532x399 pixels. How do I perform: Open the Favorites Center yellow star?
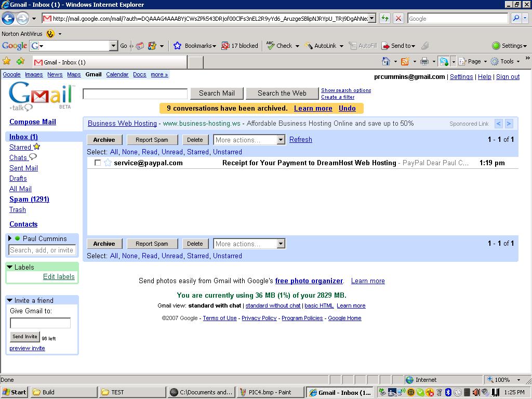[x=6, y=61]
